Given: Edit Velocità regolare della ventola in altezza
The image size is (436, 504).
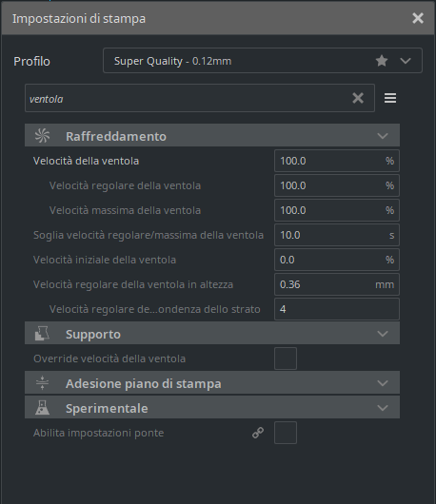Looking at the screenshot, I should (x=337, y=284).
